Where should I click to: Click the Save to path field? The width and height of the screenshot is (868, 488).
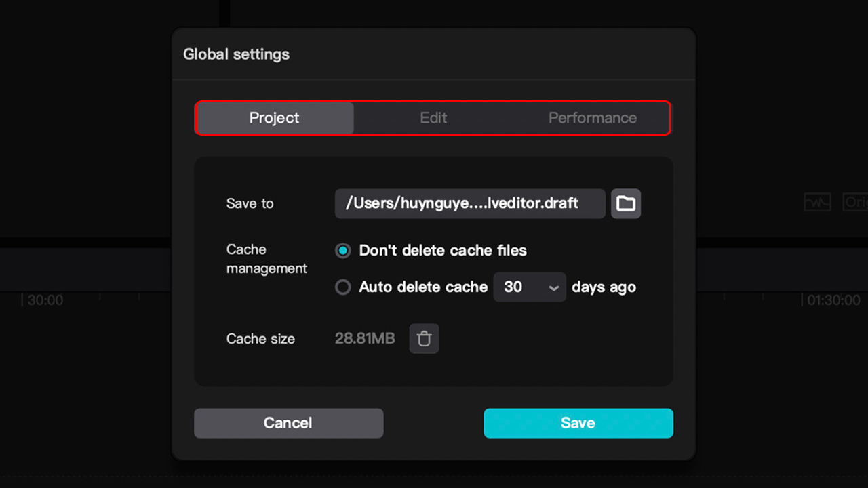[x=470, y=203]
